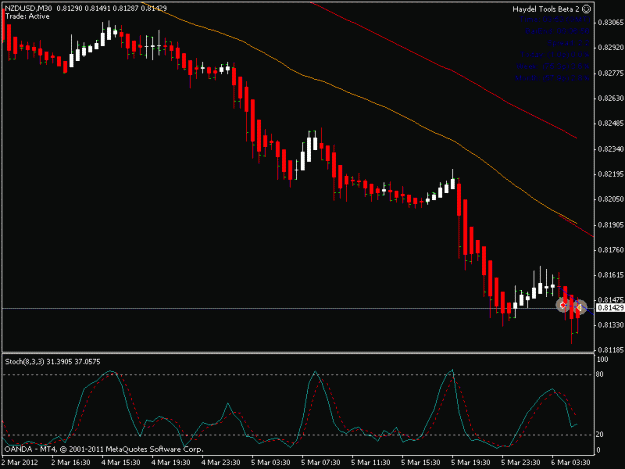Click the 0.81905 price scale label
The height and width of the screenshot is (469, 625).
click(610, 225)
